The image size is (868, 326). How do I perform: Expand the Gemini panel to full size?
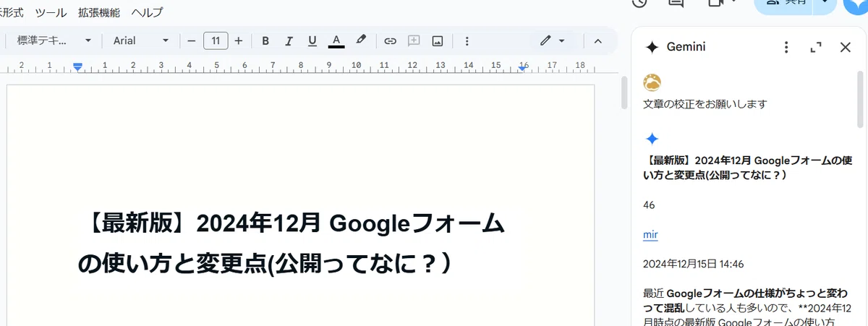(x=816, y=48)
